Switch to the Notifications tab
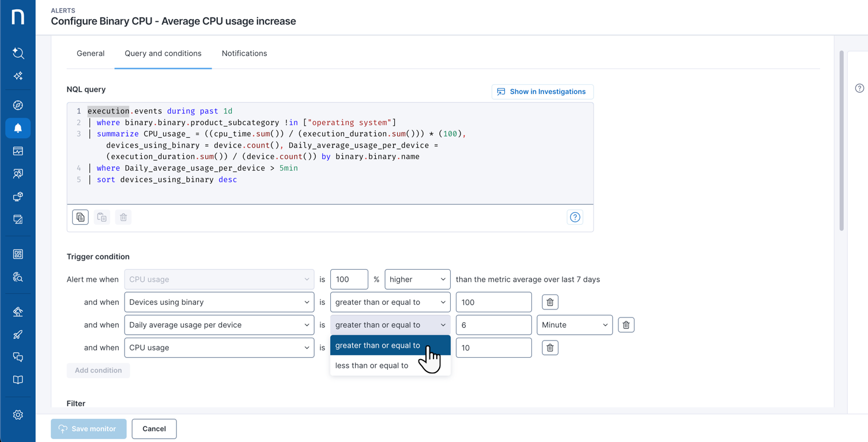This screenshot has height=442, width=868. pyautogui.click(x=244, y=54)
